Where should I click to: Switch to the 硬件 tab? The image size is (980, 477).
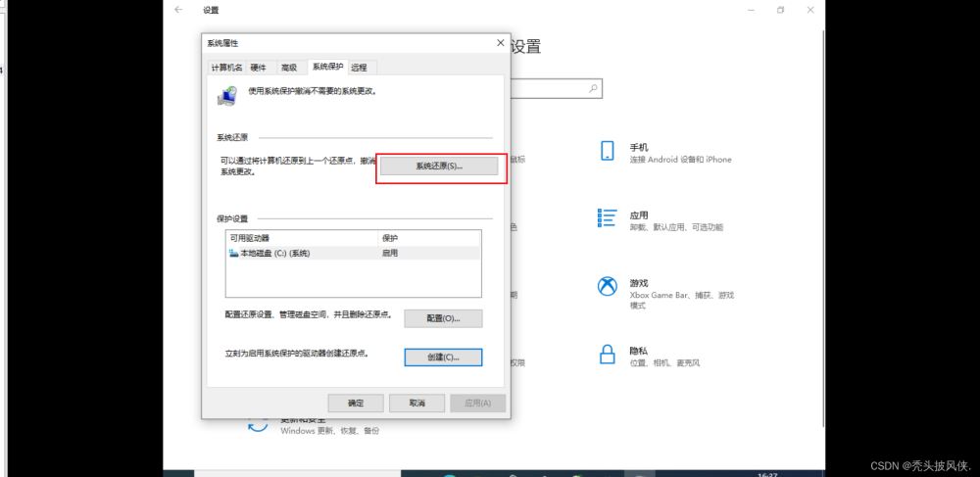pyautogui.click(x=259, y=68)
